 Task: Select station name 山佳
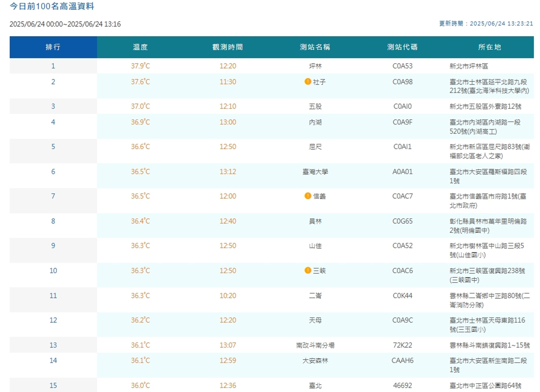pos(315,246)
